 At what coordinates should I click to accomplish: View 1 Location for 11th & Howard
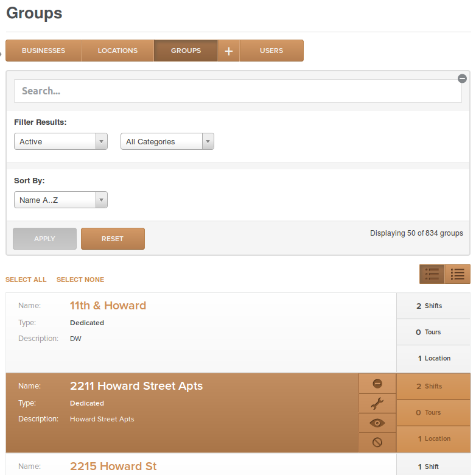point(433,358)
